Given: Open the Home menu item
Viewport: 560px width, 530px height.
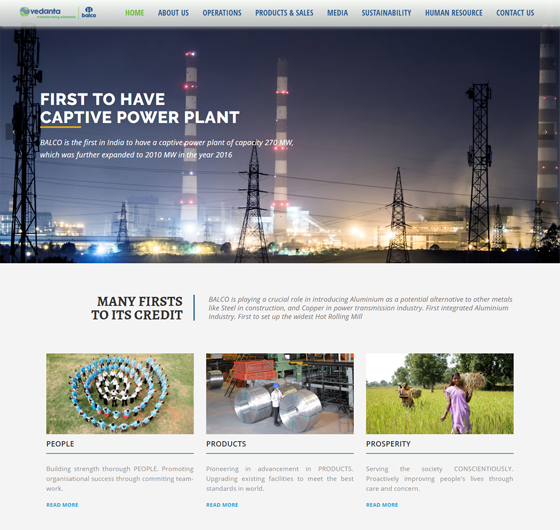Looking at the screenshot, I should click(x=135, y=13).
